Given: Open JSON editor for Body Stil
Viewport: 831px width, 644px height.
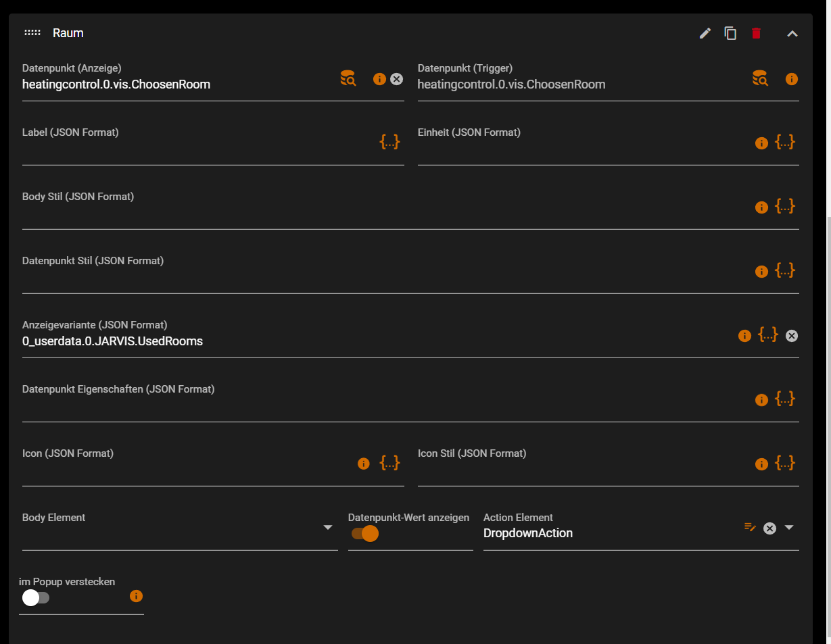Looking at the screenshot, I should 784,206.
